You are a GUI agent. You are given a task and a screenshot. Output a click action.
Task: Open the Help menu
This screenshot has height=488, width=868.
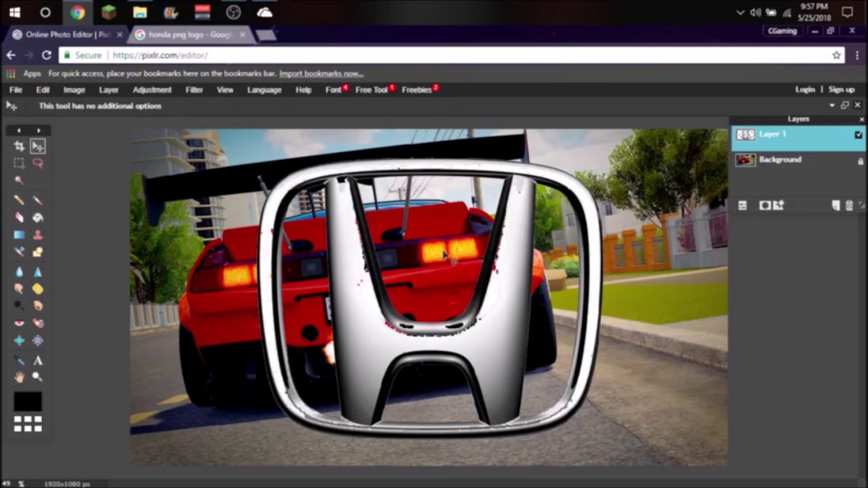pyautogui.click(x=303, y=89)
